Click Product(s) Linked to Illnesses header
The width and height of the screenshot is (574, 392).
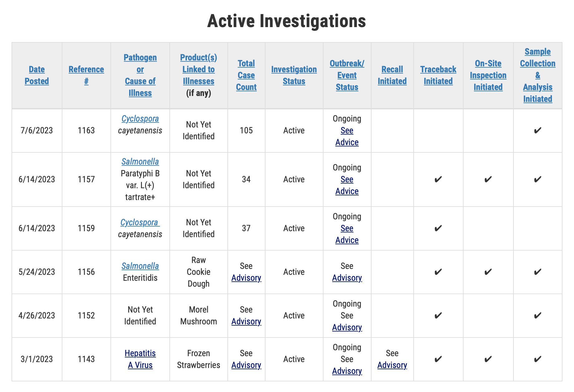pos(198,69)
